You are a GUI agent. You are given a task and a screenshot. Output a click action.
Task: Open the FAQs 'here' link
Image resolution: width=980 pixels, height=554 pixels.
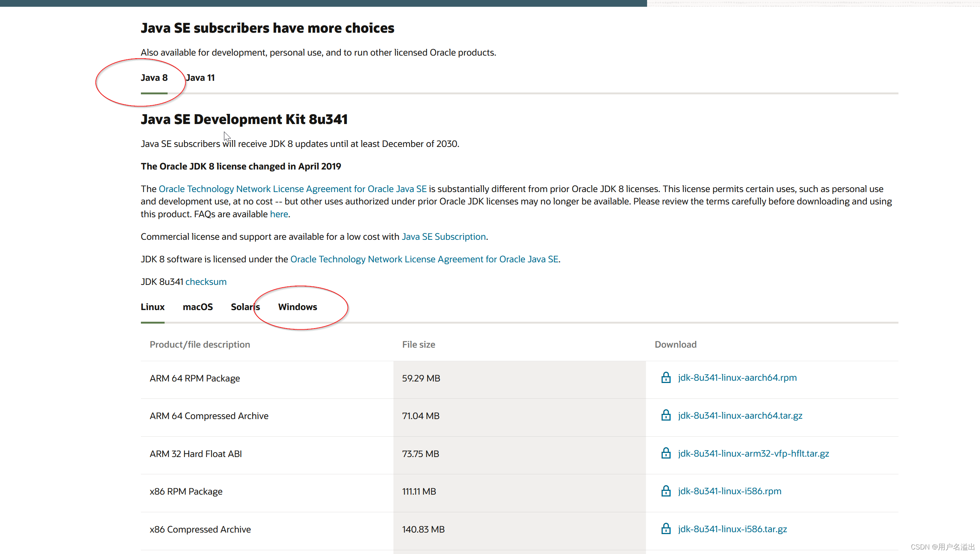coord(279,214)
